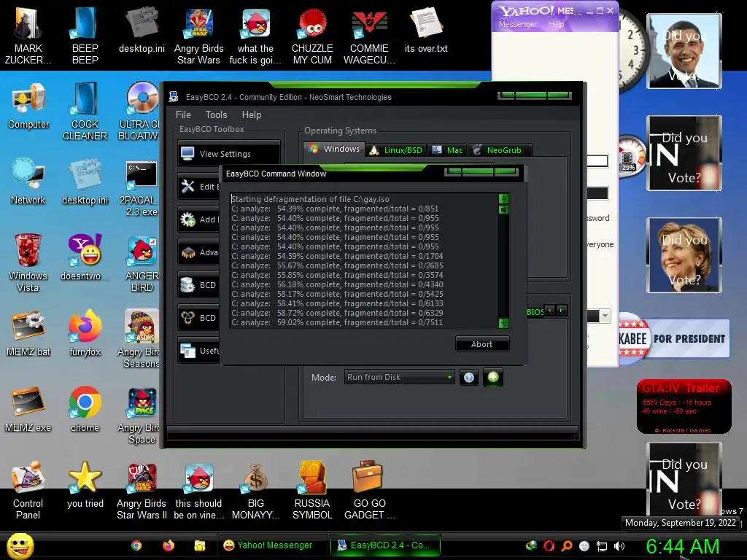Open the File menu in EasyBCD
The width and height of the screenshot is (747, 560).
click(183, 114)
